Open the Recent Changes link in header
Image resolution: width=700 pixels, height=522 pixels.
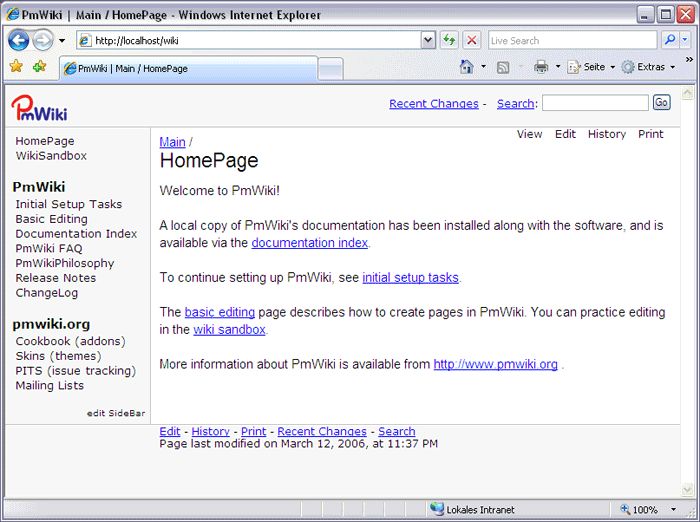pos(434,104)
